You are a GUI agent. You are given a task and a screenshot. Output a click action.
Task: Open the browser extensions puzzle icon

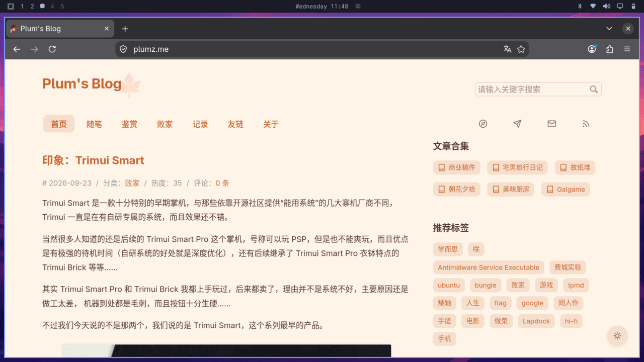coord(610,49)
